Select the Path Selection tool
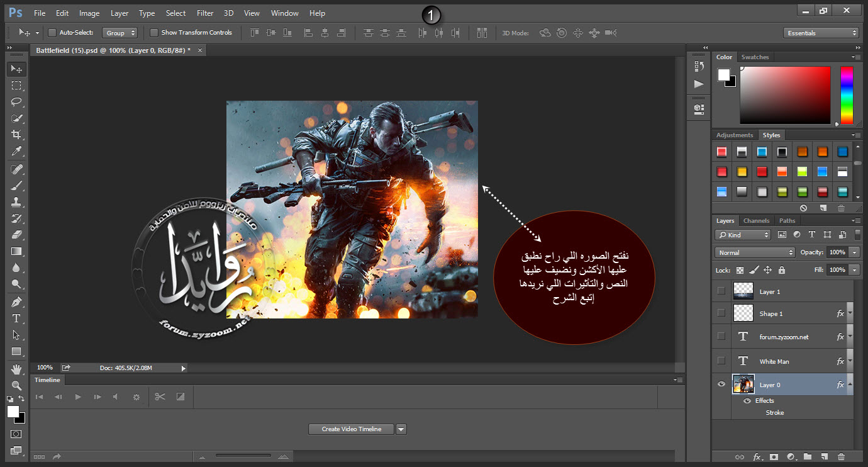 point(16,335)
